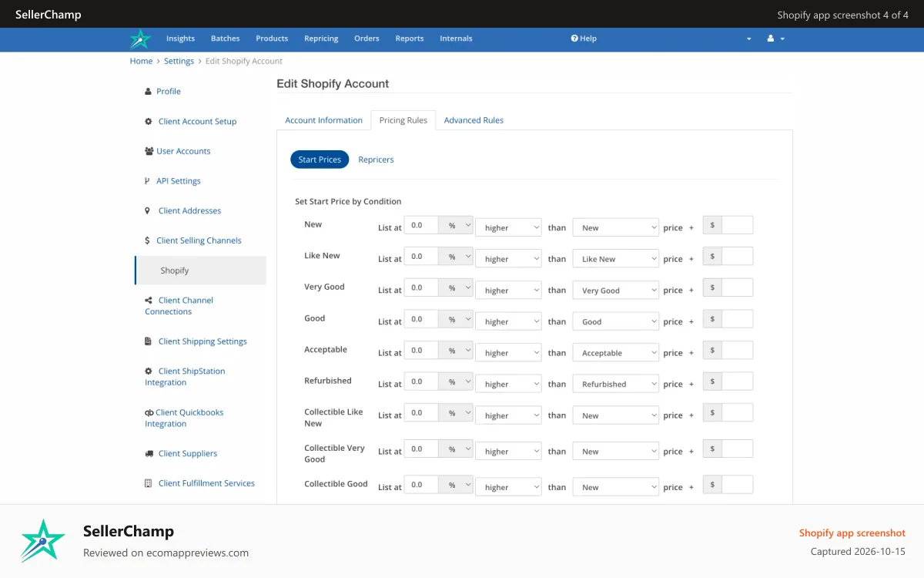Open higher dropdown in Collectible Good row
This screenshot has width=924, height=578.
point(508,487)
